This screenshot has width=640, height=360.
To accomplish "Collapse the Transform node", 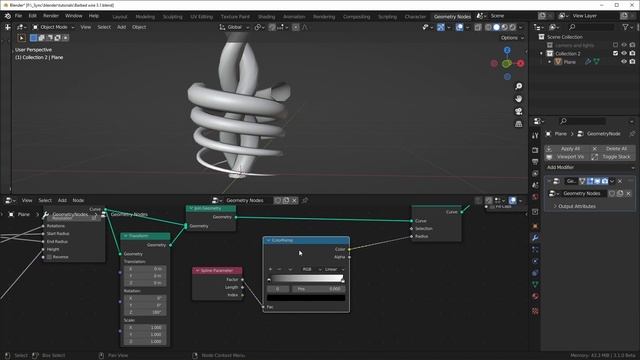I will tap(126, 236).
